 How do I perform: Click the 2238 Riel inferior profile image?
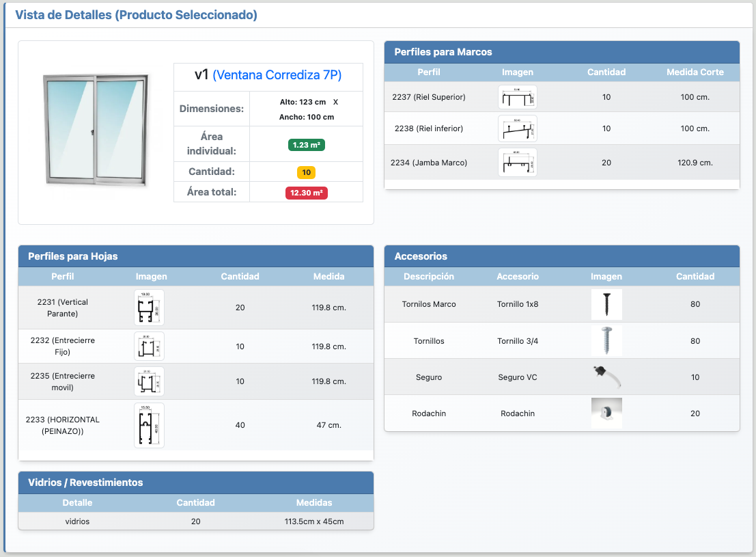(x=517, y=128)
